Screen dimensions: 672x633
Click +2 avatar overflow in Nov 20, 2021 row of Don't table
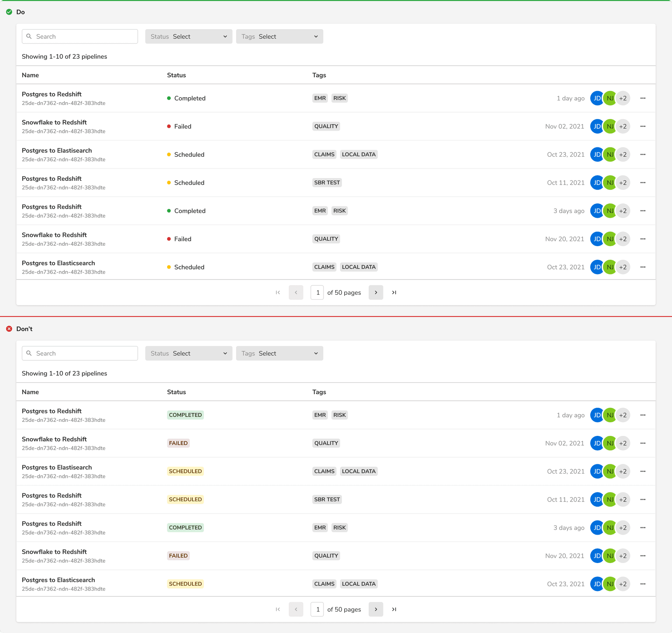(x=623, y=556)
